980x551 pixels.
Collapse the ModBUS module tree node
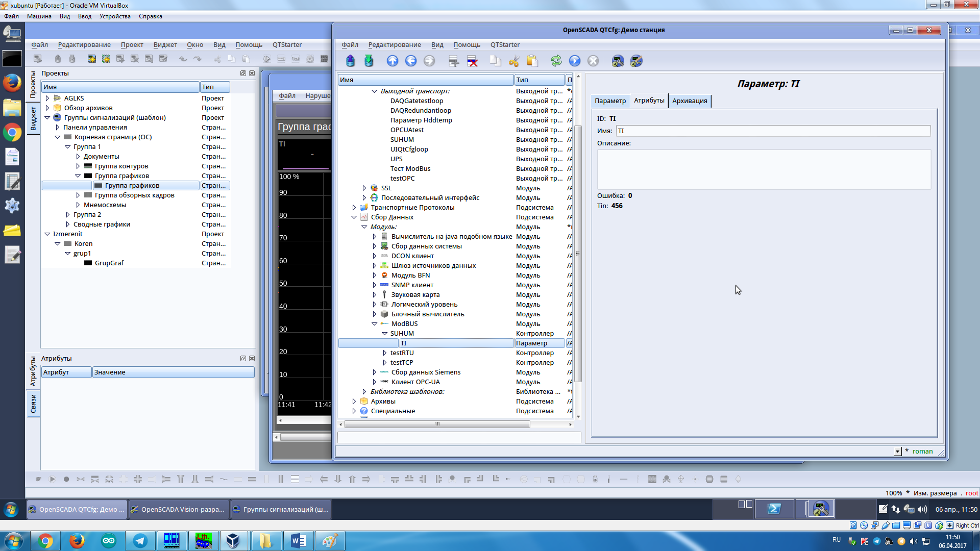pos(374,324)
